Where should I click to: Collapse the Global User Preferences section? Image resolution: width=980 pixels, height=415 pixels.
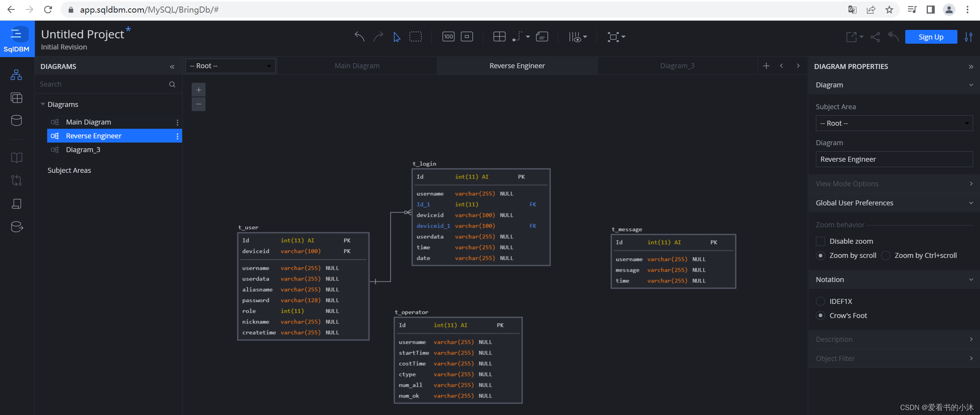[x=894, y=203]
